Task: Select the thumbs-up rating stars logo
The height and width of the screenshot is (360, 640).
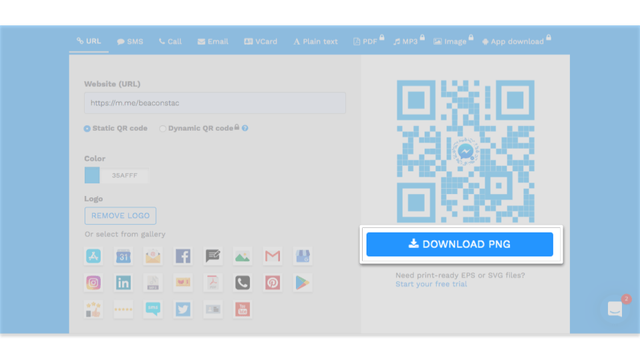Action: 93,309
